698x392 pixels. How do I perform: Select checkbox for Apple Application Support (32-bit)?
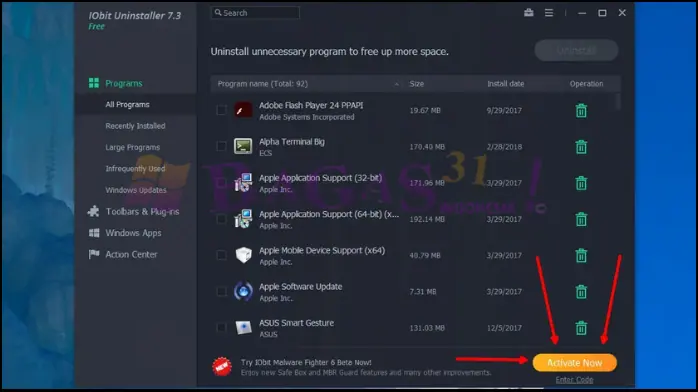(x=221, y=182)
